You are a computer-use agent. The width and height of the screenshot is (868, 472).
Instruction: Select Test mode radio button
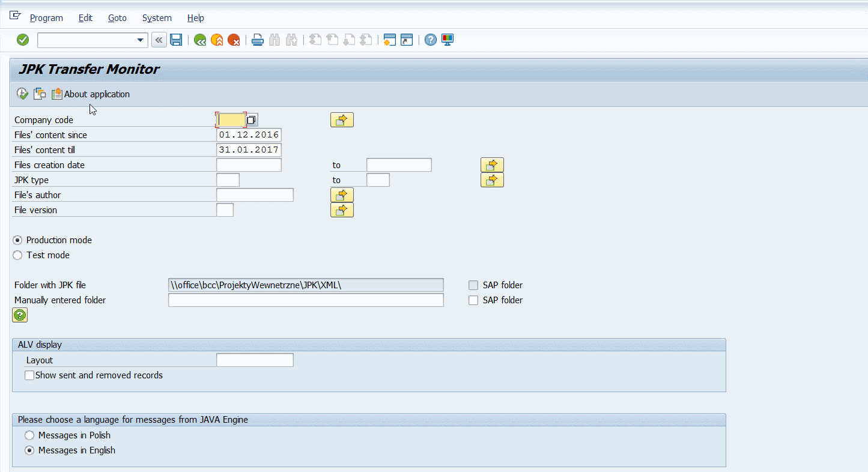(18, 255)
